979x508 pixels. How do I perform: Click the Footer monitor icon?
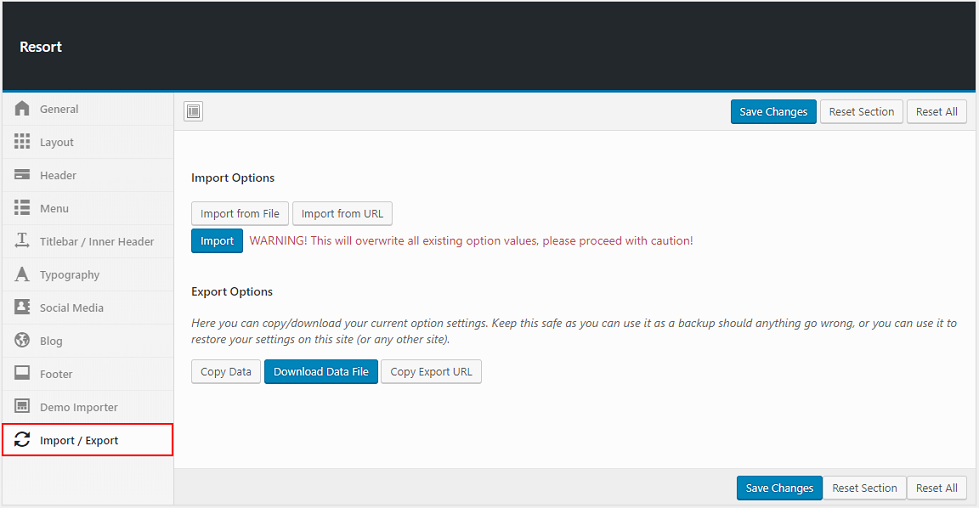pyautogui.click(x=22, y=373)
